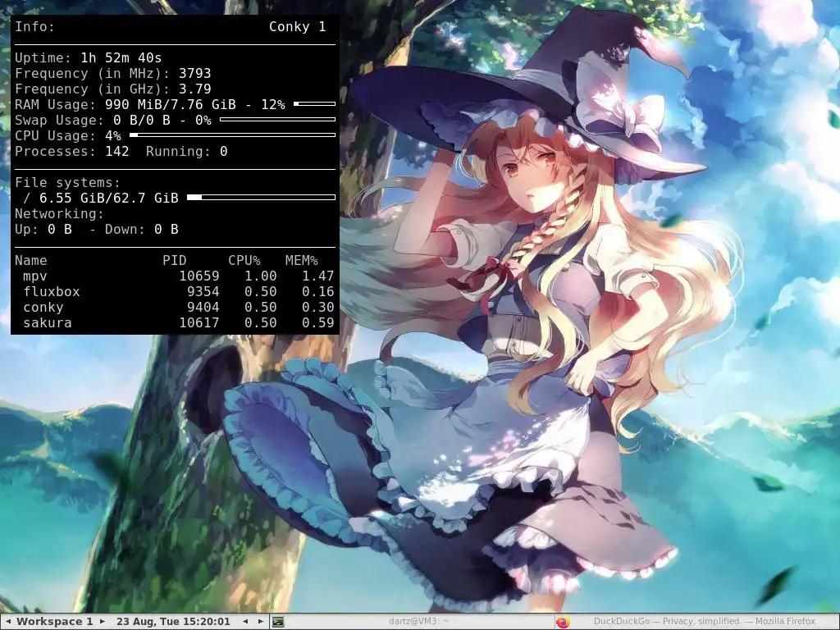Click the Firefox icon in the taskbar

tap(563, 622)
